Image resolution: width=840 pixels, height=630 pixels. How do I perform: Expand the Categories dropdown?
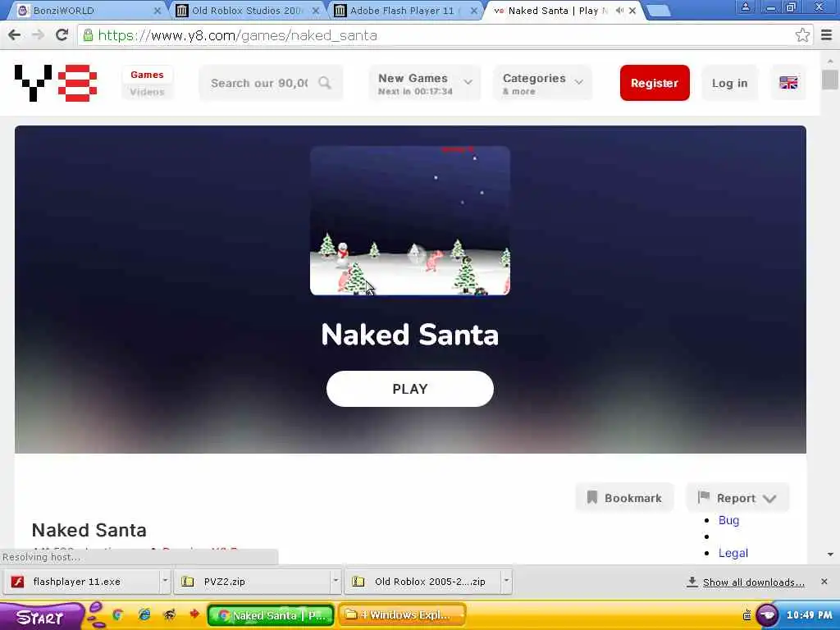(543, 83)
